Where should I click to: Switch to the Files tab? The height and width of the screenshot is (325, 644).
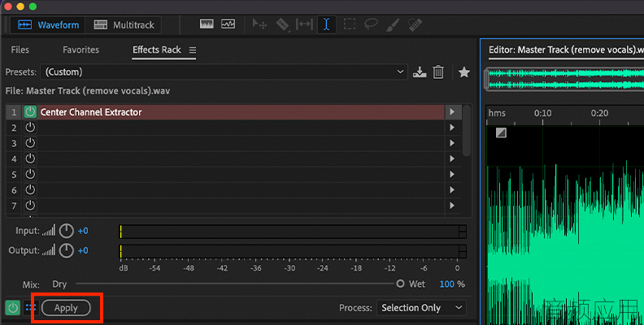coord(20,50)
